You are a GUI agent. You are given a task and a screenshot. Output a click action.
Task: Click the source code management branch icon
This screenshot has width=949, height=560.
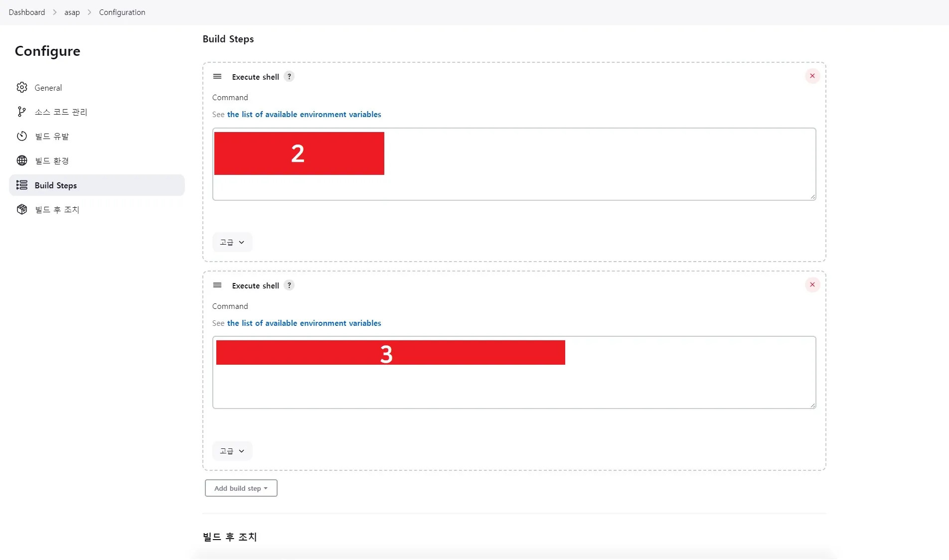[21, 112]
